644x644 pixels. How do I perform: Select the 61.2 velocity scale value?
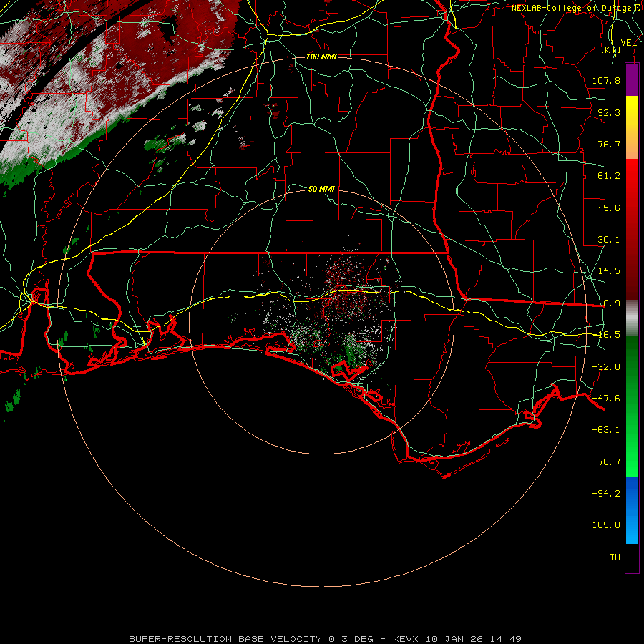(609, 176)
